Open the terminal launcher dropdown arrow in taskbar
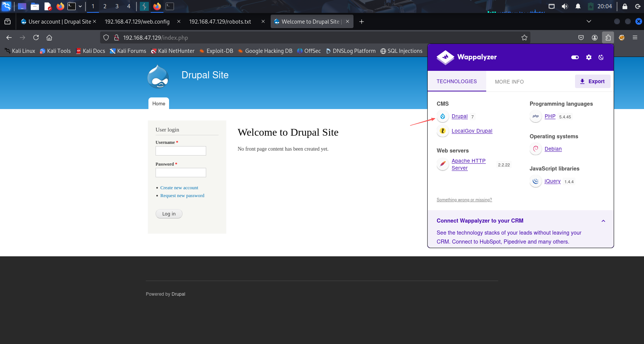The width and height of the screenshot is (644, 344). coord(80,6)
